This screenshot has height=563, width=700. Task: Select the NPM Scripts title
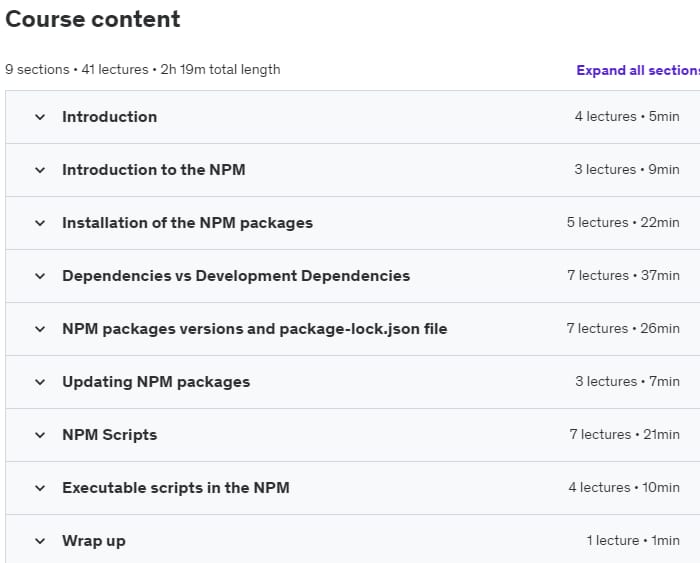click(109, 435)
